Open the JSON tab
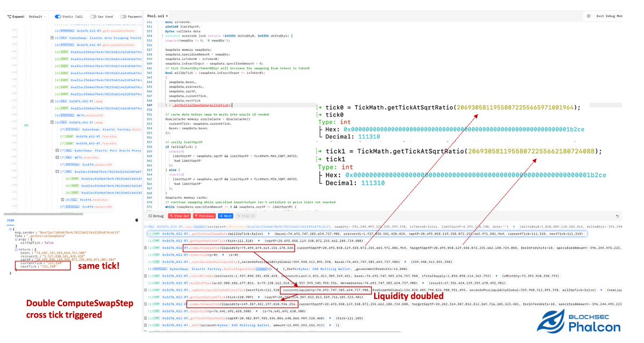 point(10,220)
